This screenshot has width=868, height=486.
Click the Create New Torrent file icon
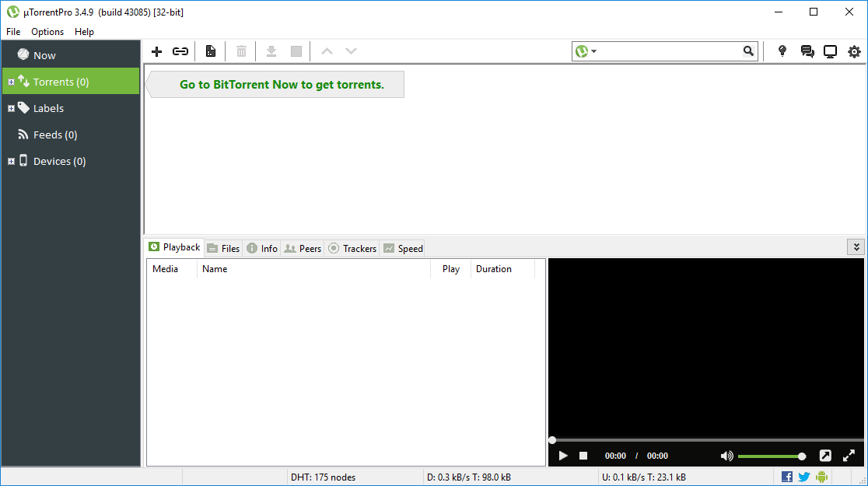click(210, 51)
